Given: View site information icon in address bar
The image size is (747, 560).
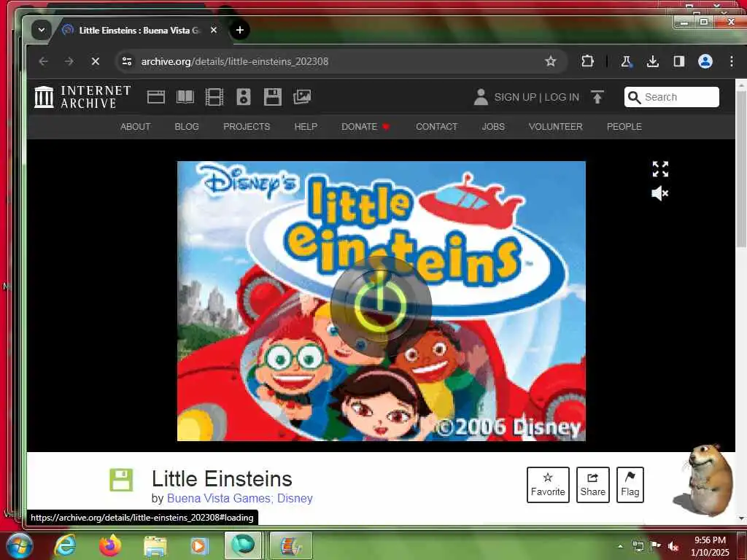Looking at the screenshot, I should click(x=127, y=61).
